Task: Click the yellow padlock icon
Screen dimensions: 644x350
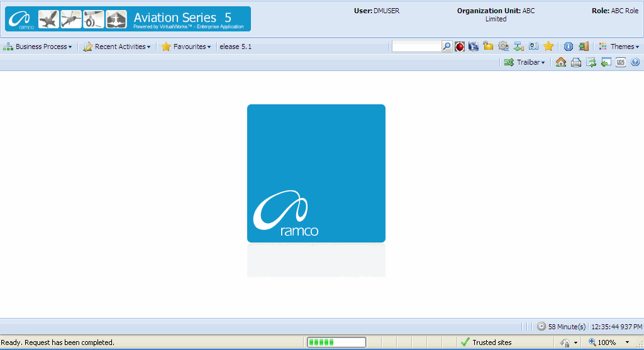Action: pos(488,46)
